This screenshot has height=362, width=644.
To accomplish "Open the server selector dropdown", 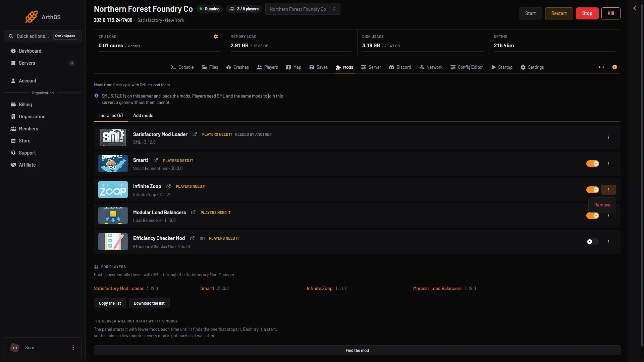I will point(303,9).
